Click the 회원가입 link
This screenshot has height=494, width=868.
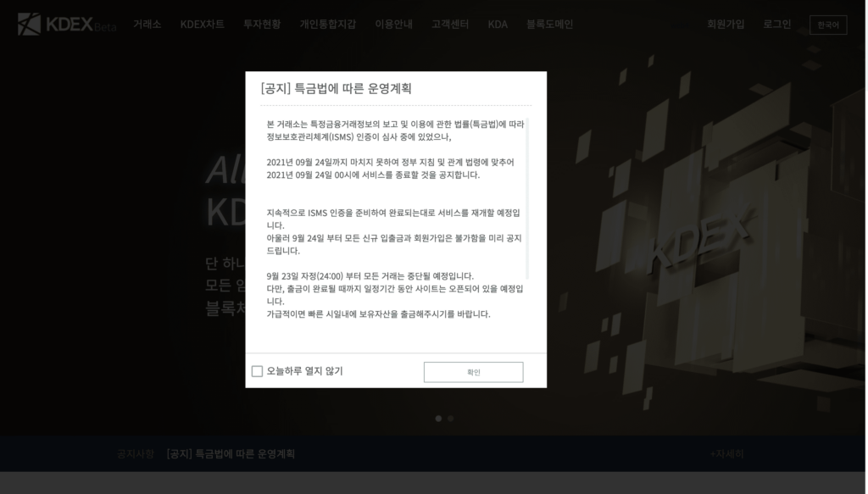(x=726, y=25)
